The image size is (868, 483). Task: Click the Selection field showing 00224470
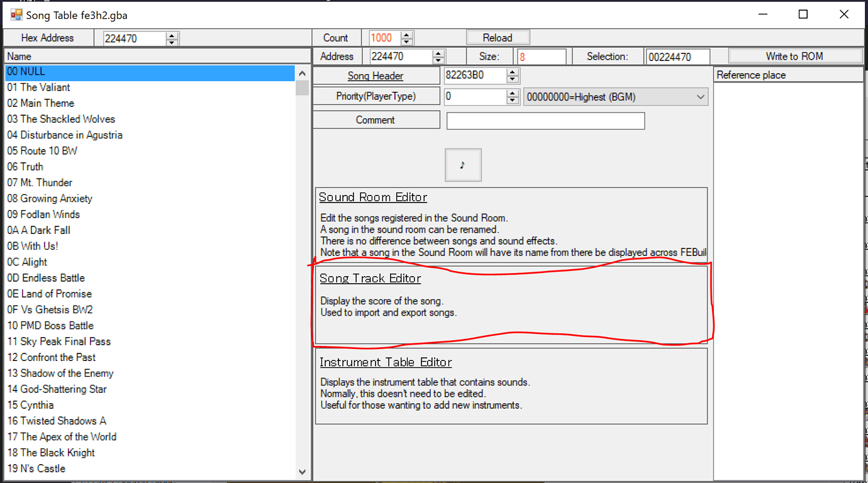[677, 56]
